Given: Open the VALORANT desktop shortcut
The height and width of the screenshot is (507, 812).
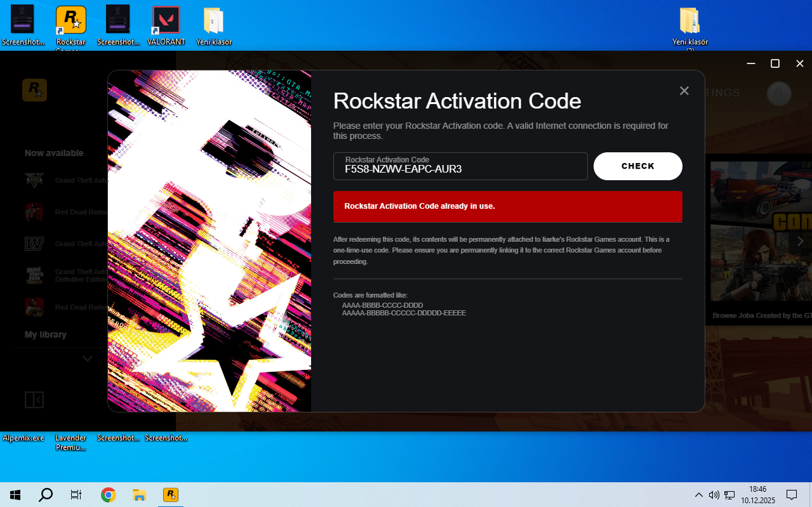Looking at the screenshot, I should tap(166, 27).
